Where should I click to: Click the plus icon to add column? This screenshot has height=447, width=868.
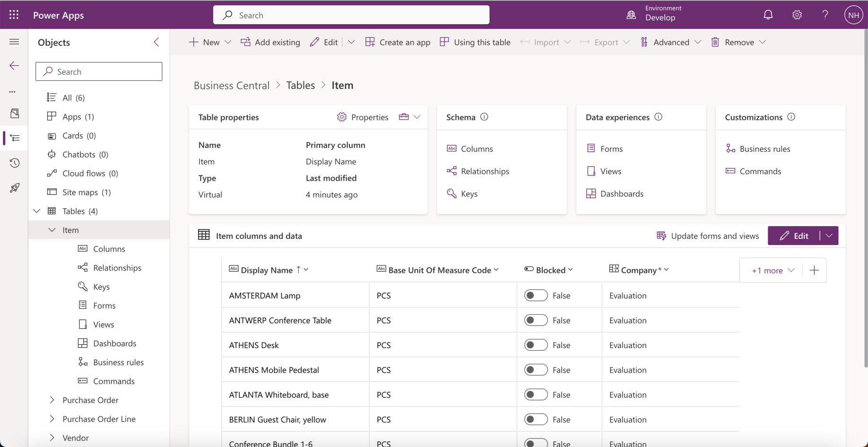click(814, 271)
